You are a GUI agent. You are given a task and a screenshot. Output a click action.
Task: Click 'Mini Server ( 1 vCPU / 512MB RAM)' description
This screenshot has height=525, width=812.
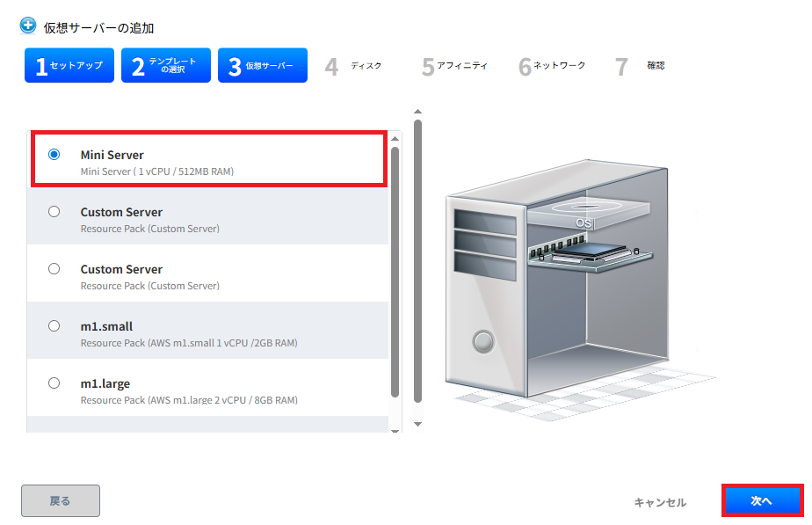157,171
